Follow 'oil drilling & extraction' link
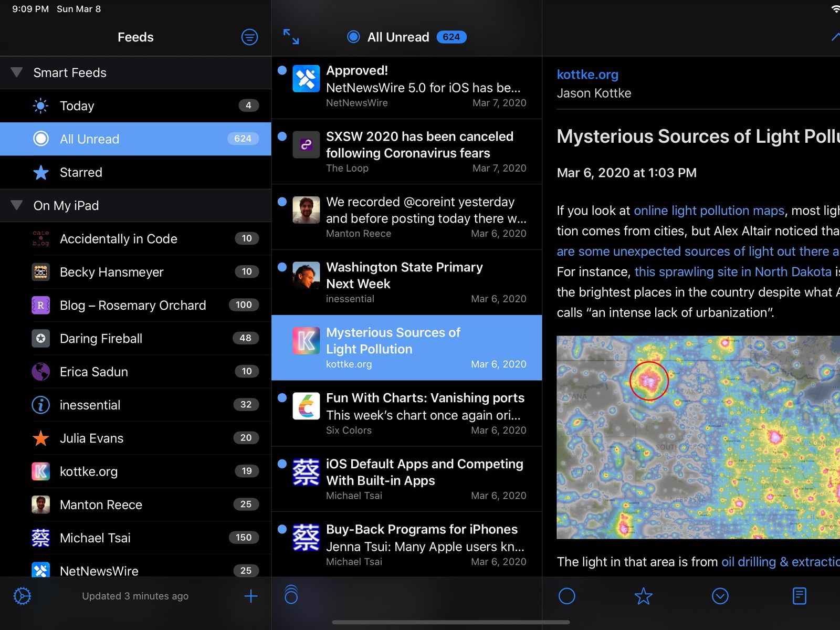The image size is (840, 630). point(781,562)
